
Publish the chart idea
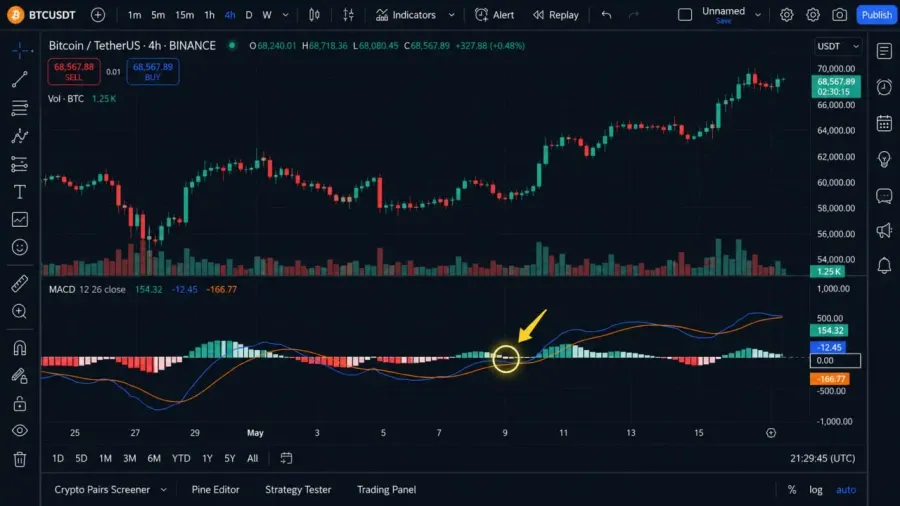pos(876,15)
